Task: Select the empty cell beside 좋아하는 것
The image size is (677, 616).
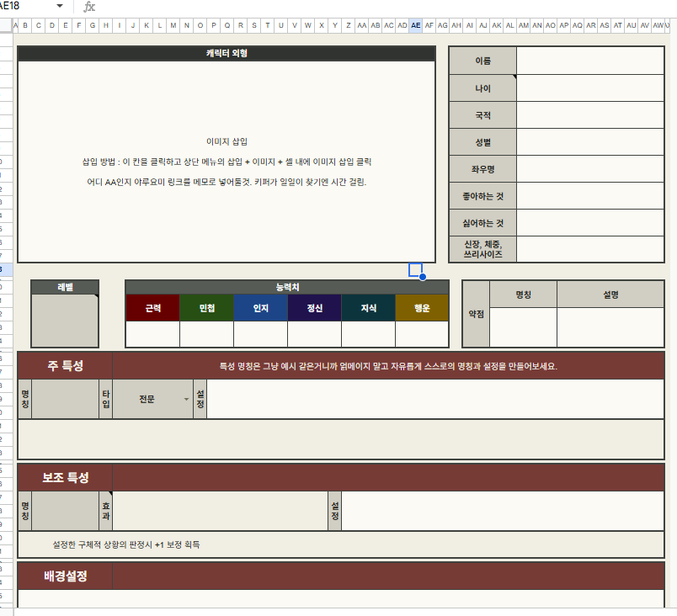Action: coord(589,196)
